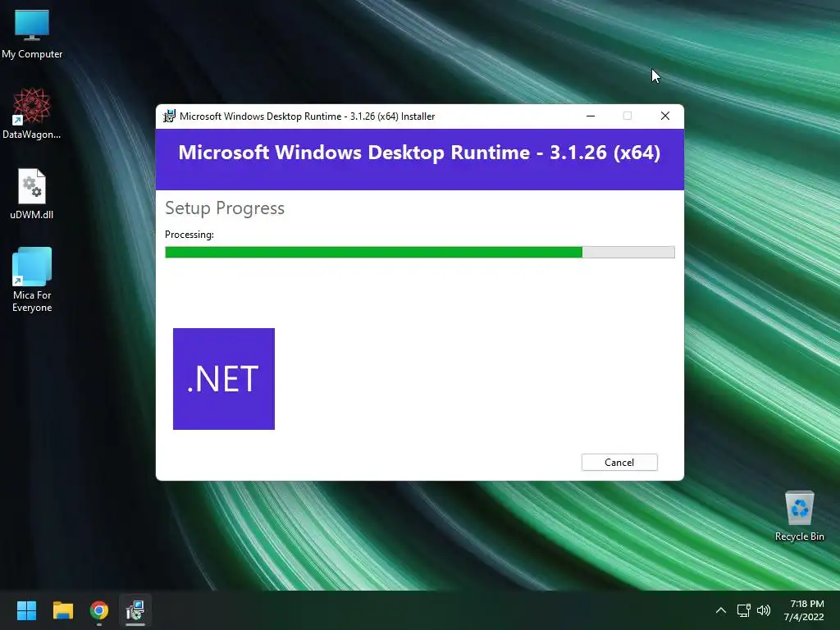Open the Recycle Bin icon

799,517
